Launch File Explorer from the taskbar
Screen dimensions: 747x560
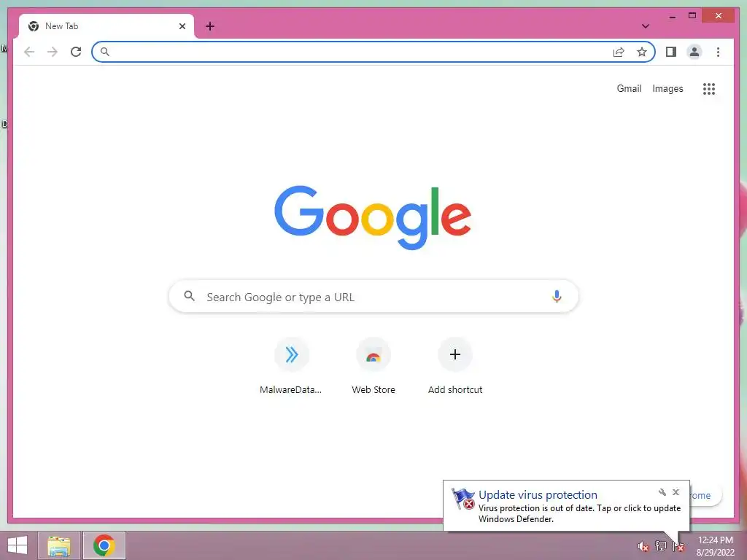tap(59, 545)
